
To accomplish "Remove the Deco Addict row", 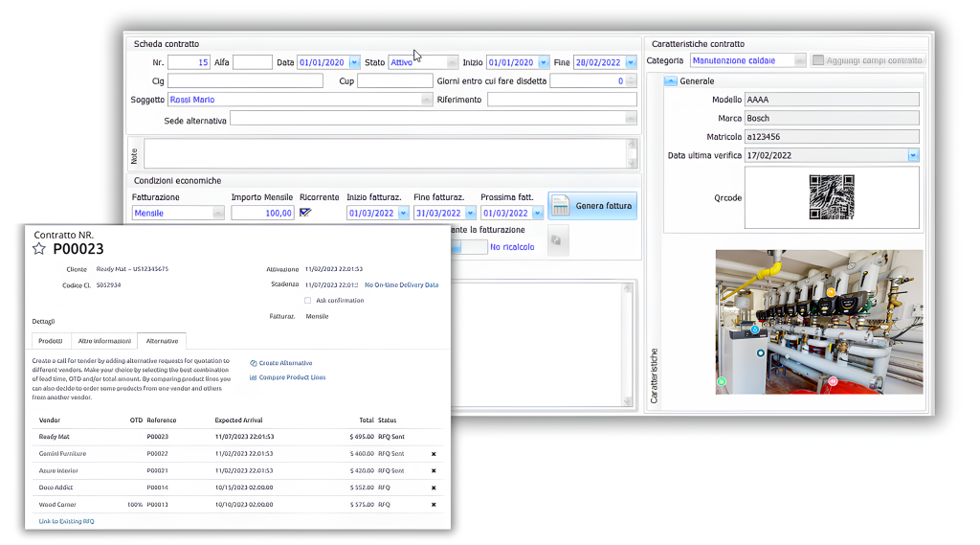I will point(434,488).
